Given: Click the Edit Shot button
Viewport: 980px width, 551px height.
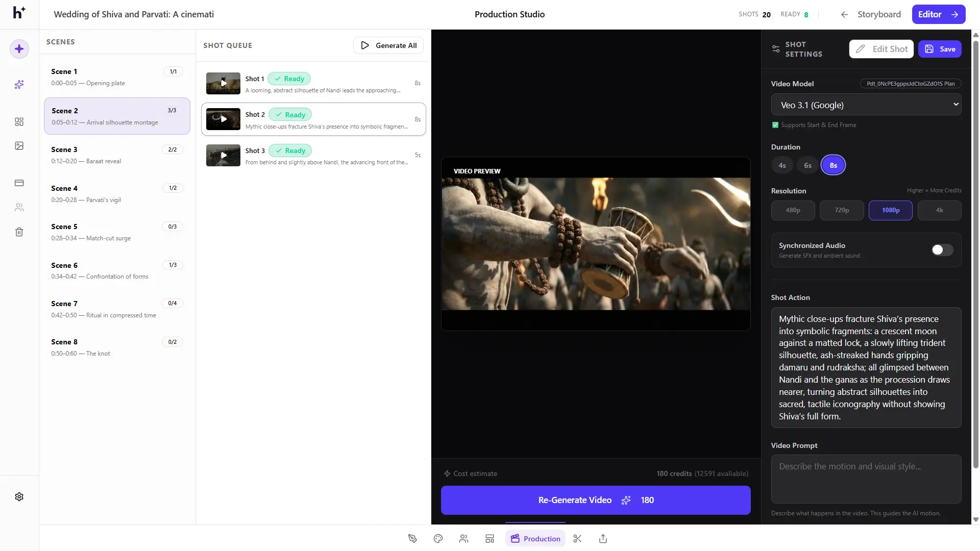Looking at the screenshot, I should tap(881, 49).
